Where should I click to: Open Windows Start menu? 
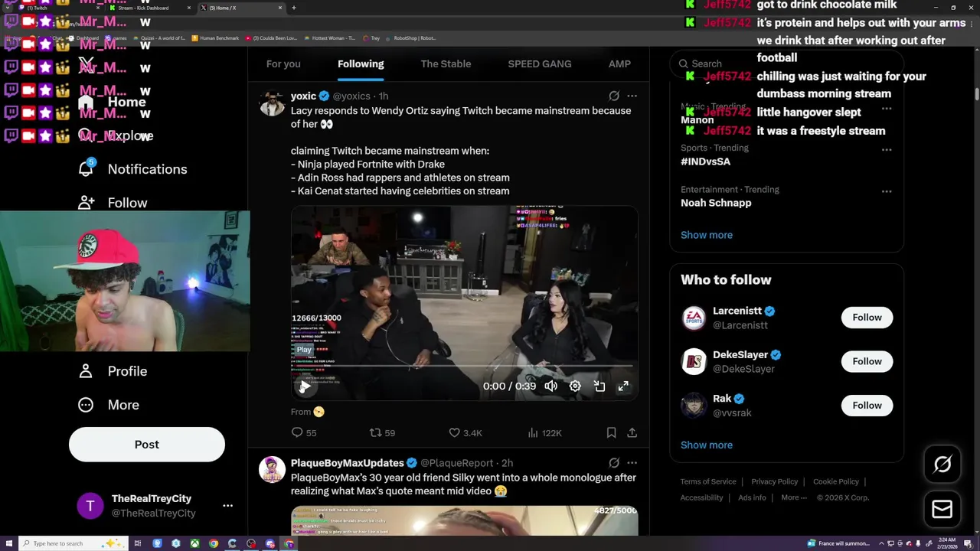tap(8, 543)
